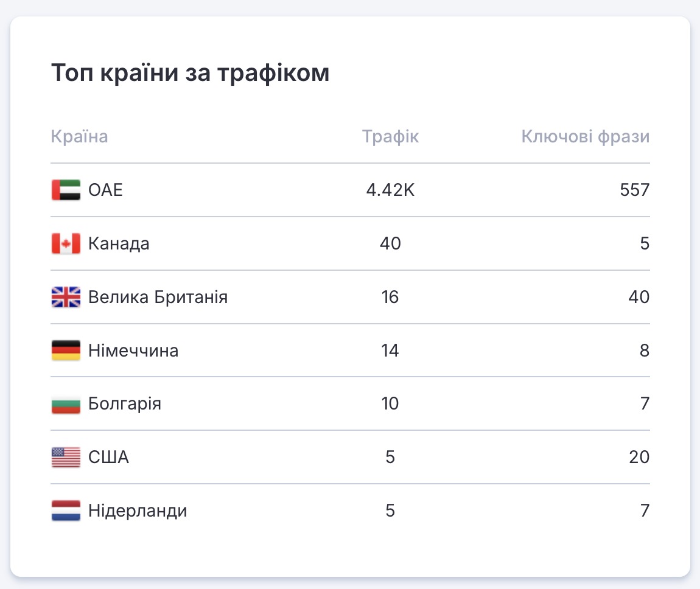Open the Німеччина country entry
700x589 pixels.
[x=133, y=351]
